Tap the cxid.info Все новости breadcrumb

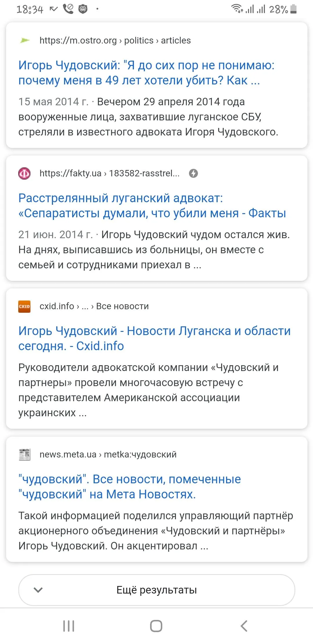click(94, 306)
